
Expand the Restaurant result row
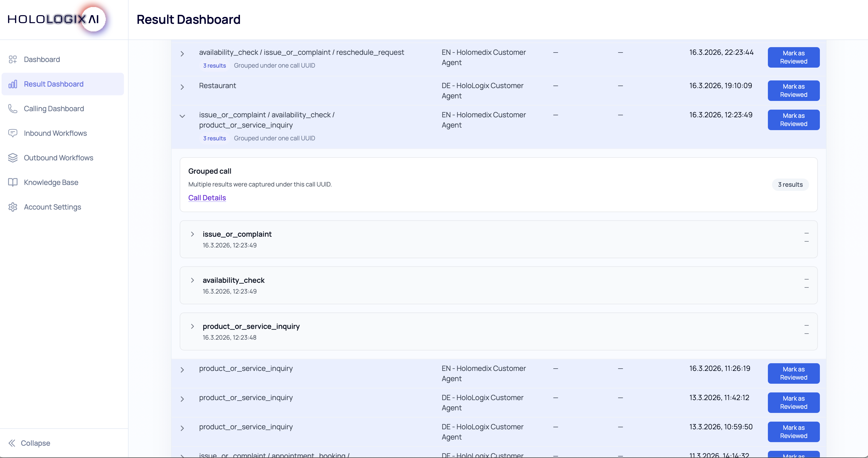point(182,87)
